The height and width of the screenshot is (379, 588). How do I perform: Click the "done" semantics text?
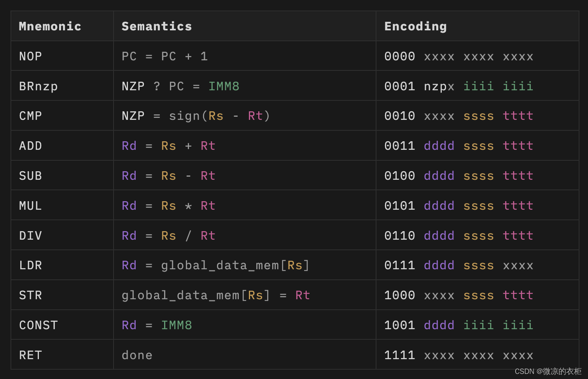(137, 355)
